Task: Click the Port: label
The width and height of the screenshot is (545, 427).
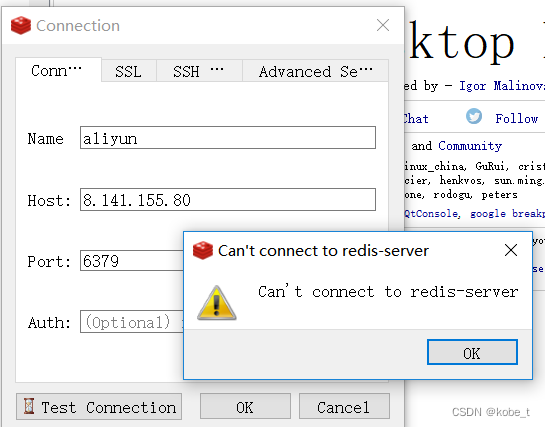Action: (49, 261)
